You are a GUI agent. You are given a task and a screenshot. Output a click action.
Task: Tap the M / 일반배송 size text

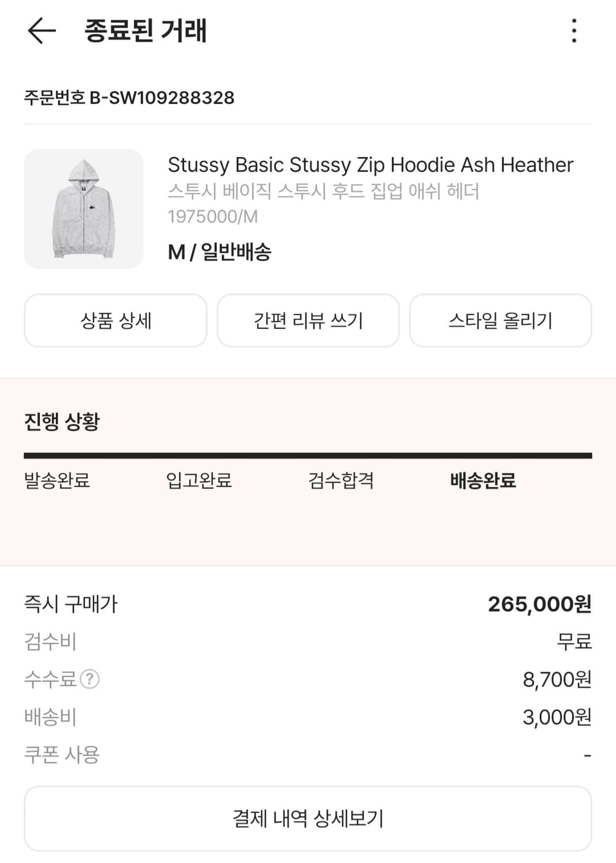click(220, 252)
